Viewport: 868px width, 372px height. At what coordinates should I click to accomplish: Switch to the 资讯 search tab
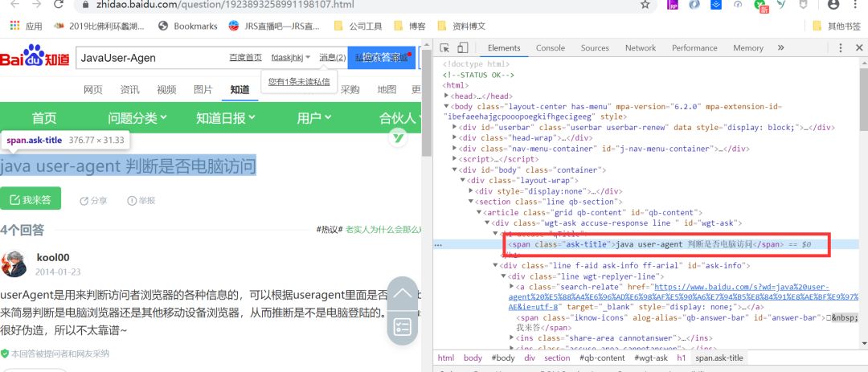click(x=129, y=90)
